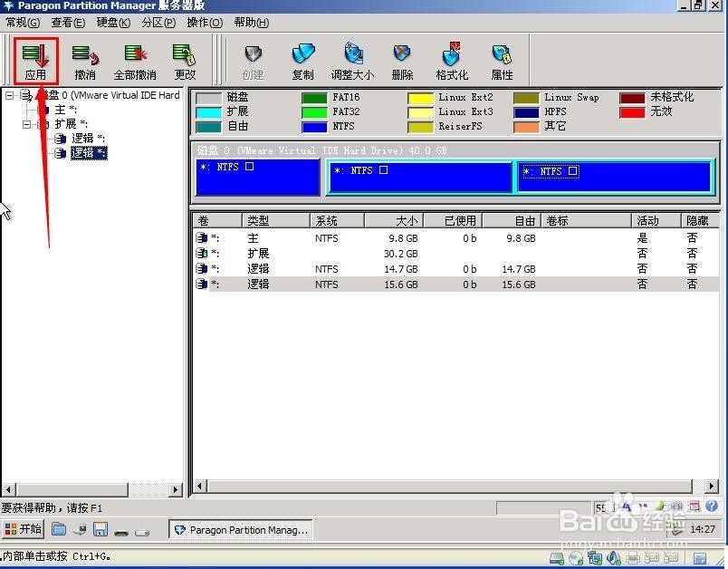Click the 无效 red legend swatch
This screenshot has height=569, width=728.
[x=632, y=112]
